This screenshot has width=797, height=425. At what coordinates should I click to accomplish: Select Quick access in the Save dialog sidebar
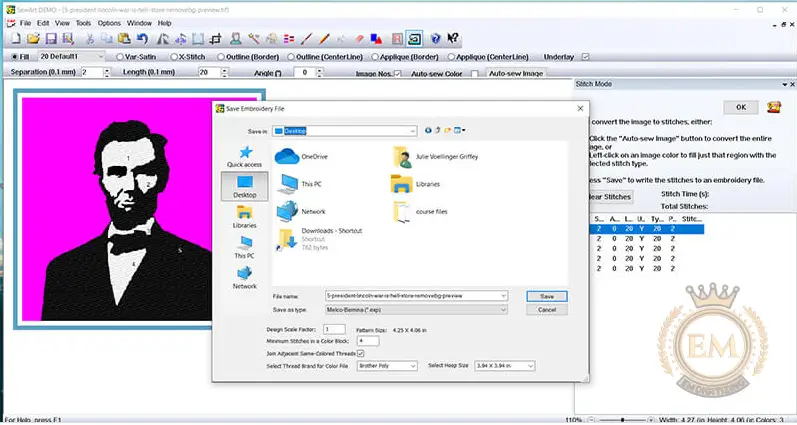pos(244,157)
